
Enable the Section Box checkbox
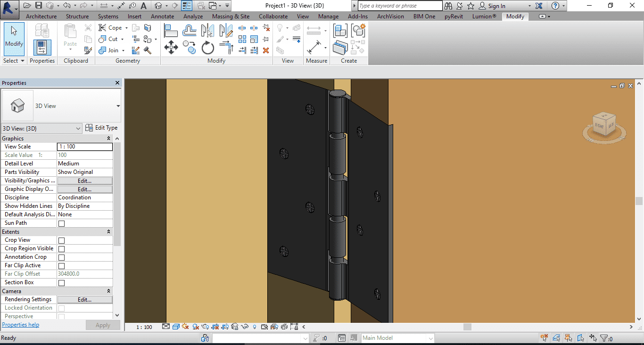pos(61,283)
